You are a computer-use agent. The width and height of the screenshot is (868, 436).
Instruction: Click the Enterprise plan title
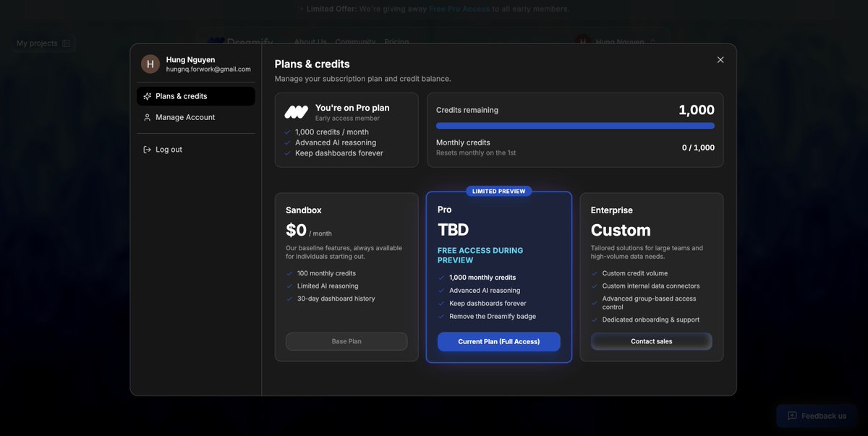click(612, 210)
